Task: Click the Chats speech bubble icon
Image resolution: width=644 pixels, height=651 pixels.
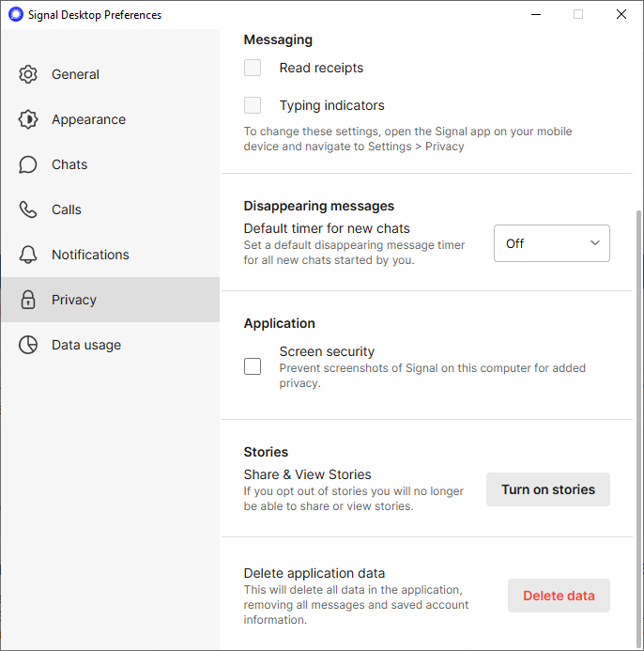Action: (x=28, y=164)
